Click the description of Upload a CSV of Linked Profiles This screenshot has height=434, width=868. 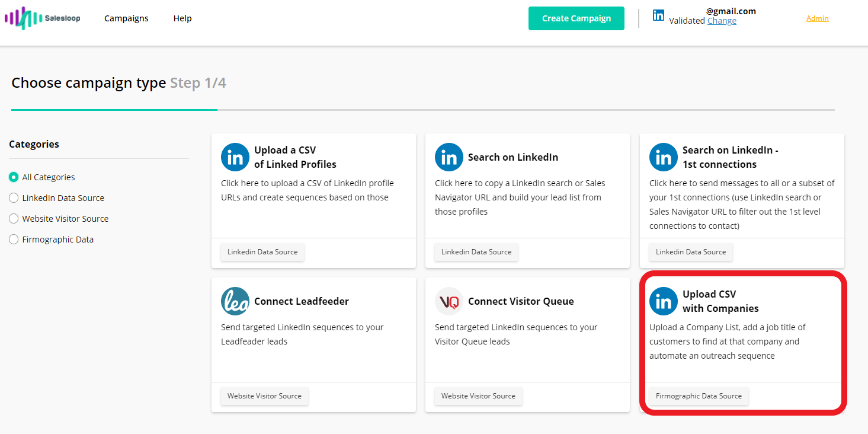(308, 190)
